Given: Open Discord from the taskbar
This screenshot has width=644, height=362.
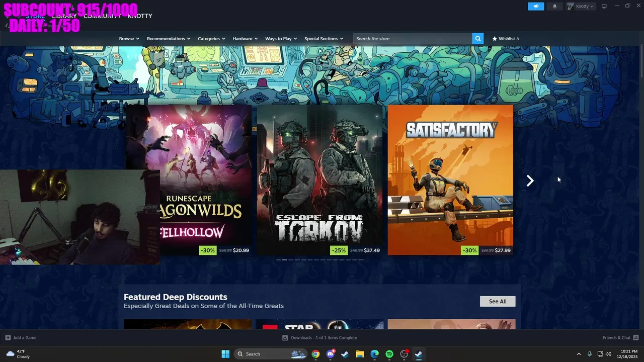Looking at the screenshot, I should 331,354.
